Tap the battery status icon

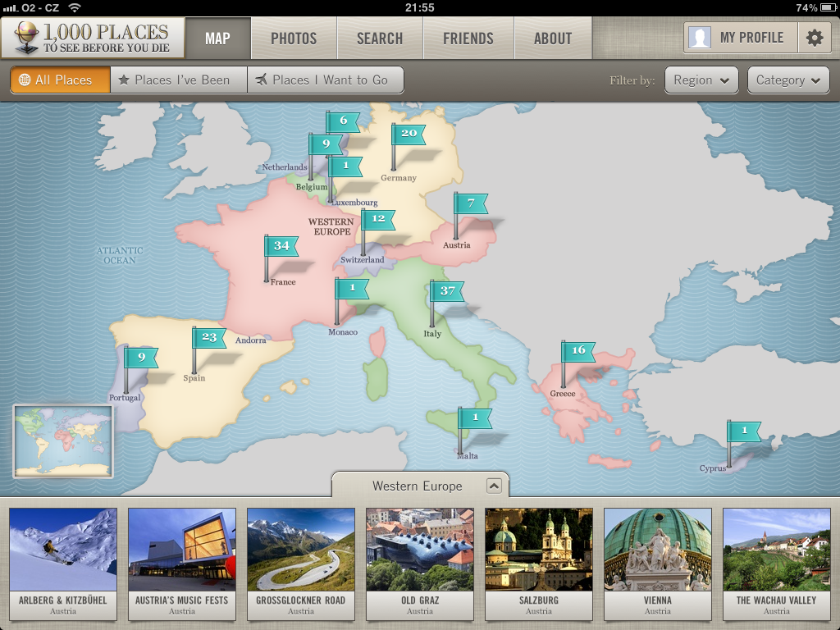[x=829, y=7]
